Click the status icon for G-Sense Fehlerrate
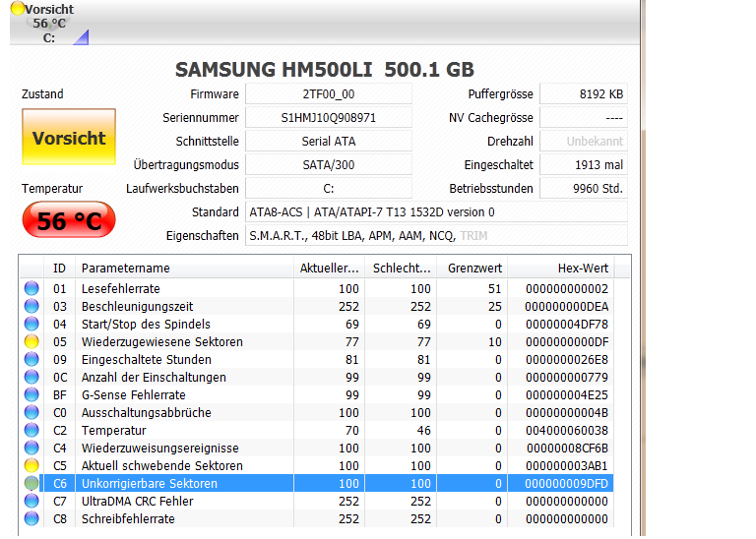This screenshot has height=539, width=756. (31, 394)
